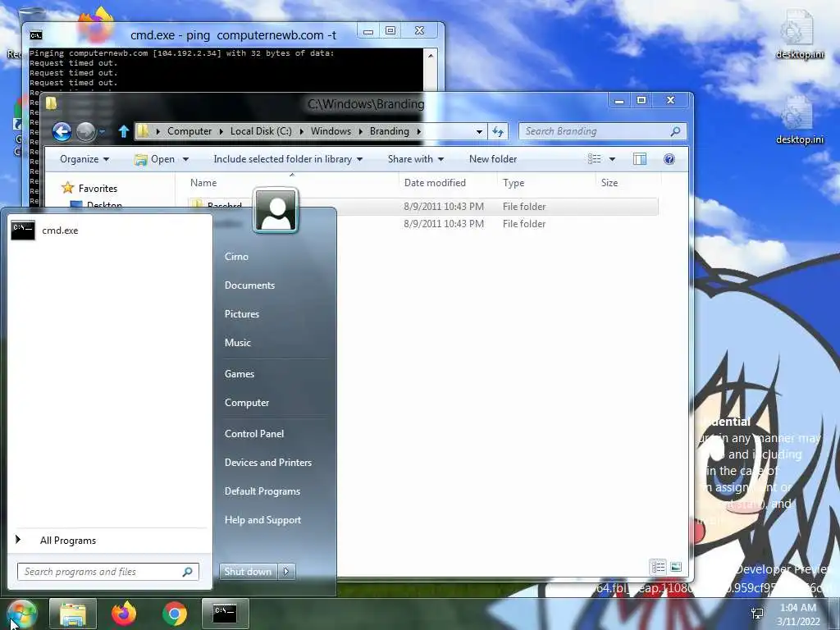Open Control Panel from the Start menu

tap(254, 434)
